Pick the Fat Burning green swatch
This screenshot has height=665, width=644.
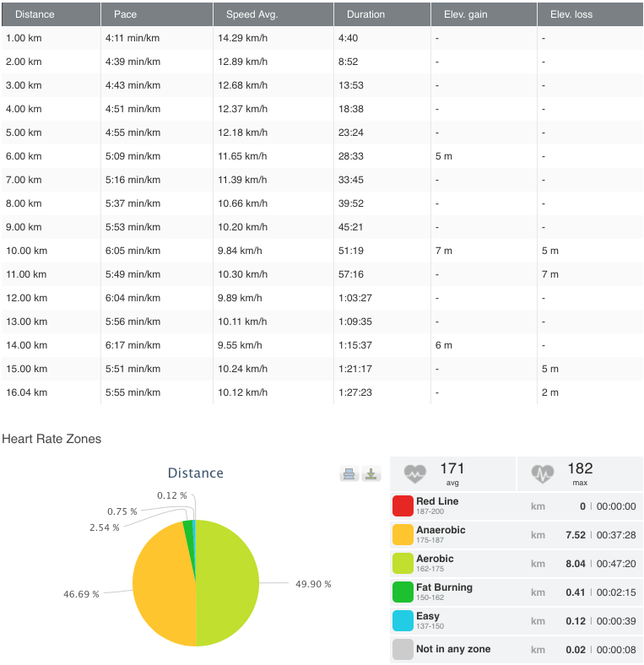click(403, 592)
